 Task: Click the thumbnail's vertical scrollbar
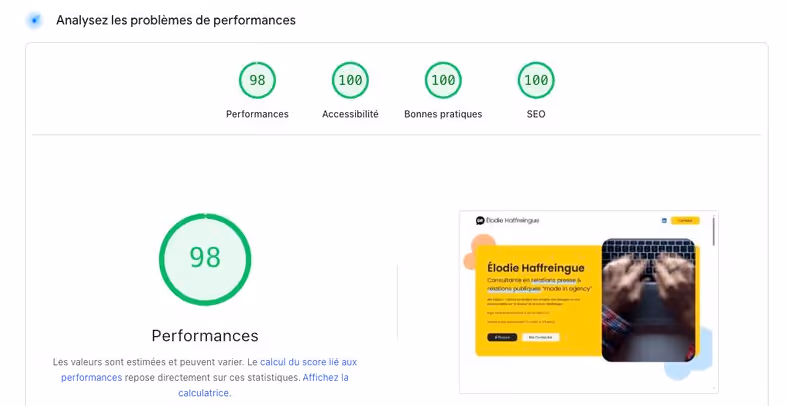coord(714,231)
